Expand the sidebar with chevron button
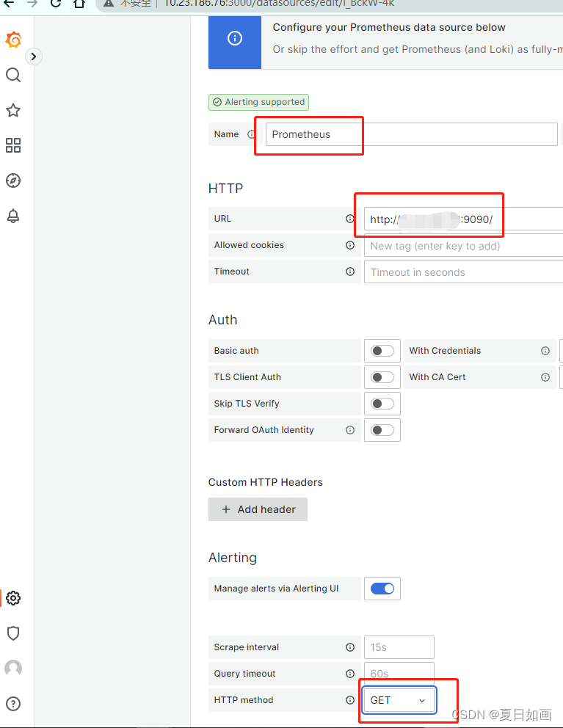The height and width of the screenshot is (728, 563). 34,57
